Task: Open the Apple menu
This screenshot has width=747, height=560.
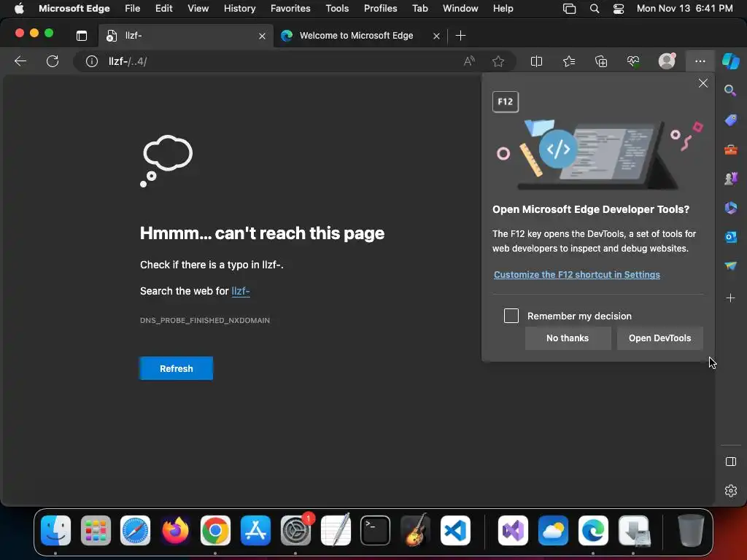Action: point(19,8)
